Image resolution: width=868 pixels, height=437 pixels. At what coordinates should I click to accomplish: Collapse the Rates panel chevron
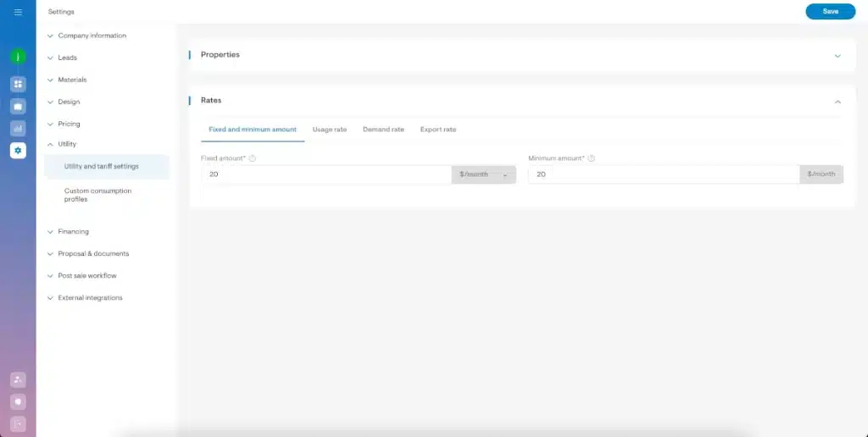point(837,102)
